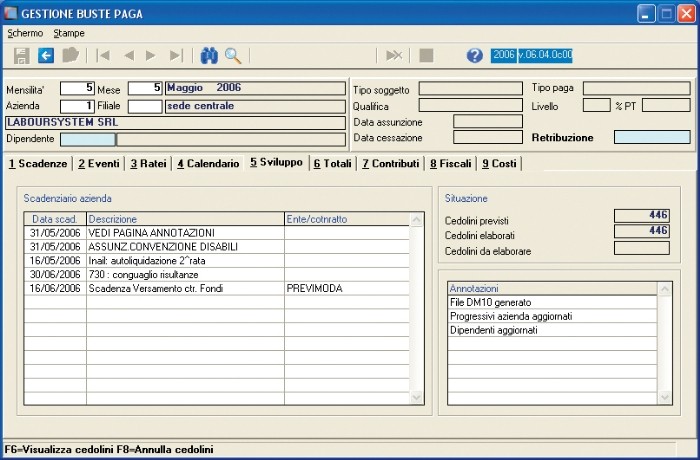Switch to the 4 Calendario tab

(208, 164)
